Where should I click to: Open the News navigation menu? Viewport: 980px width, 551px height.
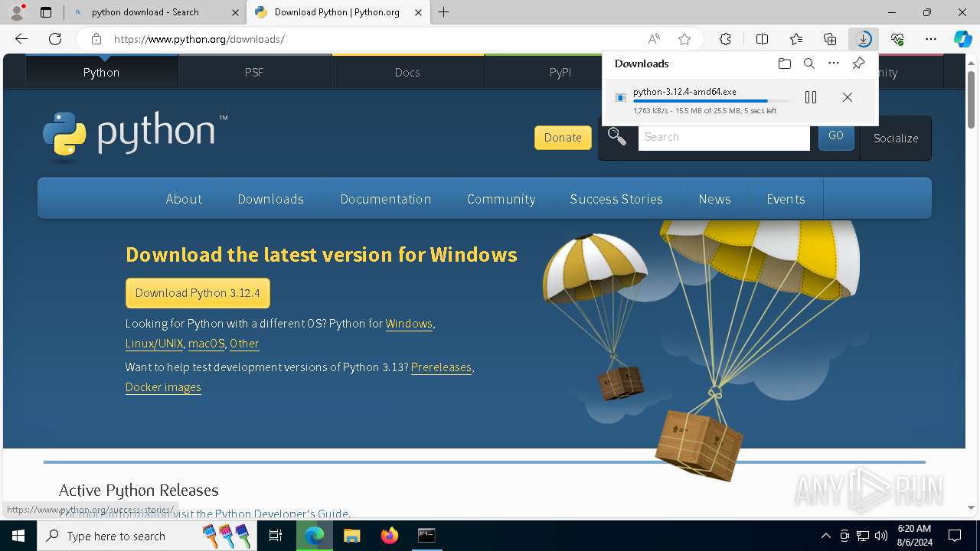pos(715,199)
